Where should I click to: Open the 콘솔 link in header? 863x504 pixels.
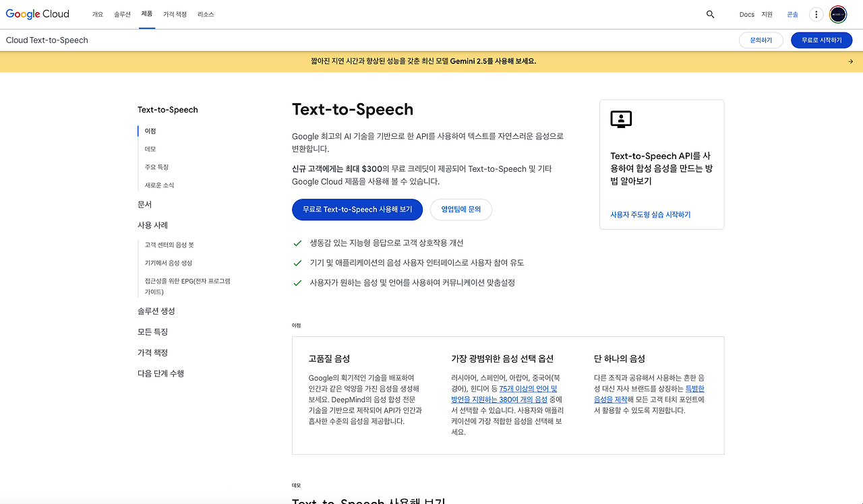792,14
